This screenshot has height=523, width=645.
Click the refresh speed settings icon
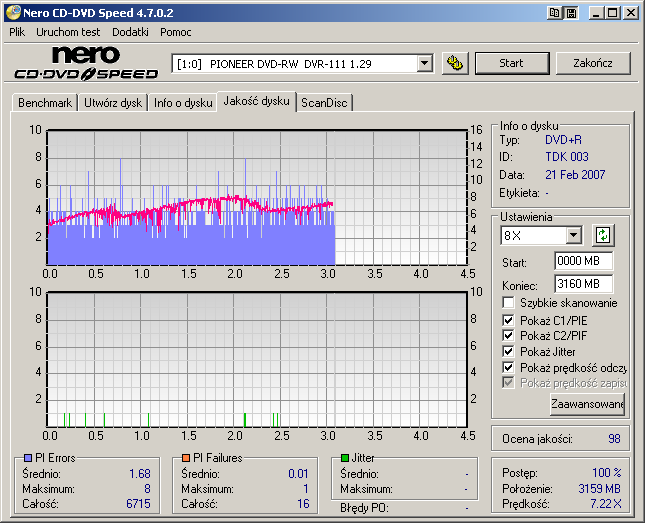pyautogui.click(x=603, y=235)
